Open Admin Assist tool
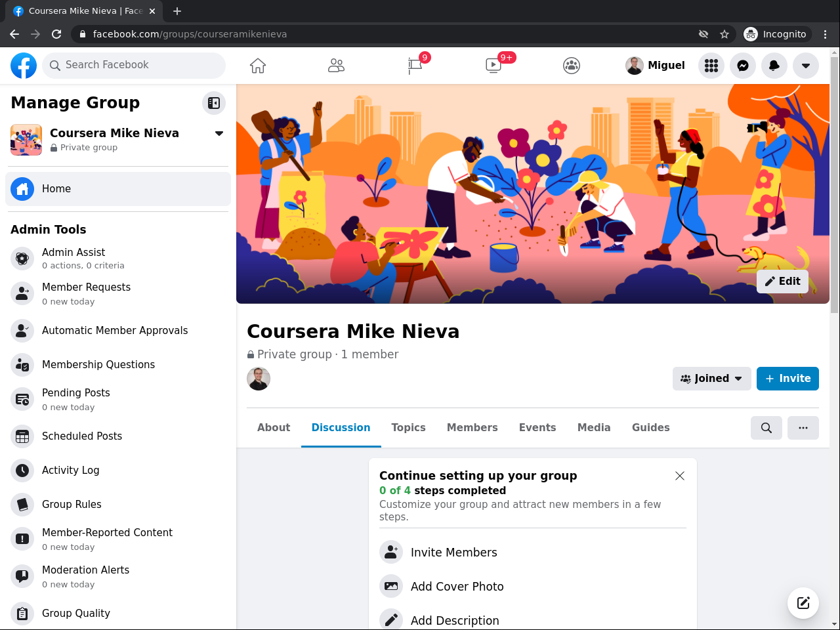This screenshot has height=630, width=840. point(118,259)
